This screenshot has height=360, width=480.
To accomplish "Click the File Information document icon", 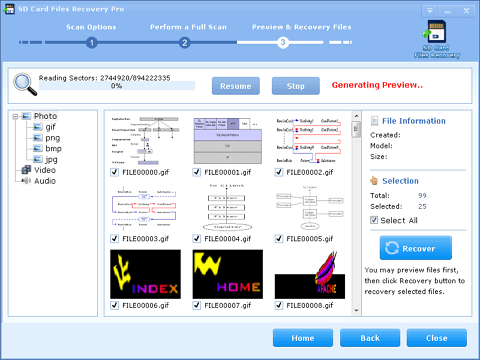I will tap(374, 121).
